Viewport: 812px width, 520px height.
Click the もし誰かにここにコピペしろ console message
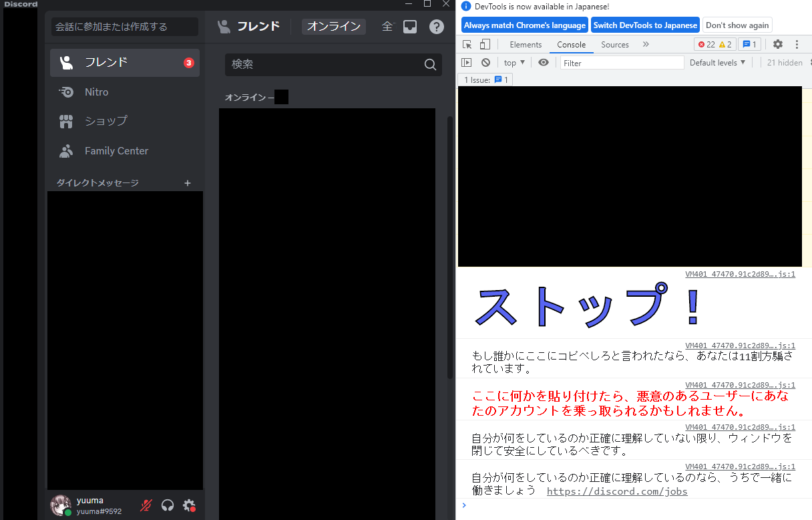pos(632,362)
